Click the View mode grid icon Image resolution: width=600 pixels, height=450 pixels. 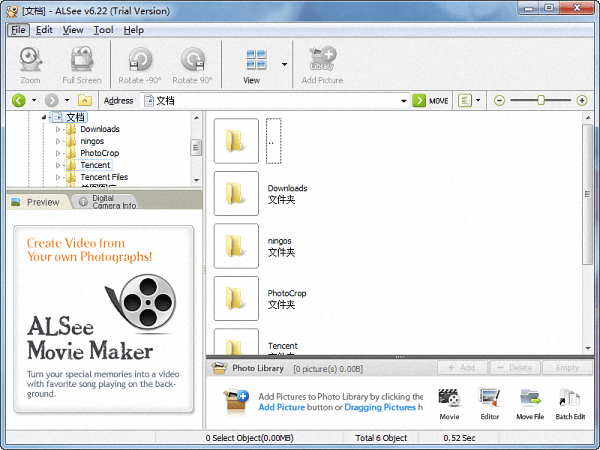coord(256,60)
